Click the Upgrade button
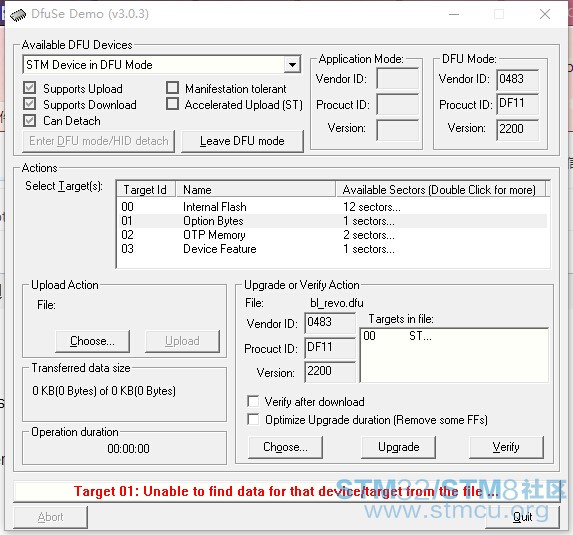The image size is (573, 535). click(x=399, y=447)
